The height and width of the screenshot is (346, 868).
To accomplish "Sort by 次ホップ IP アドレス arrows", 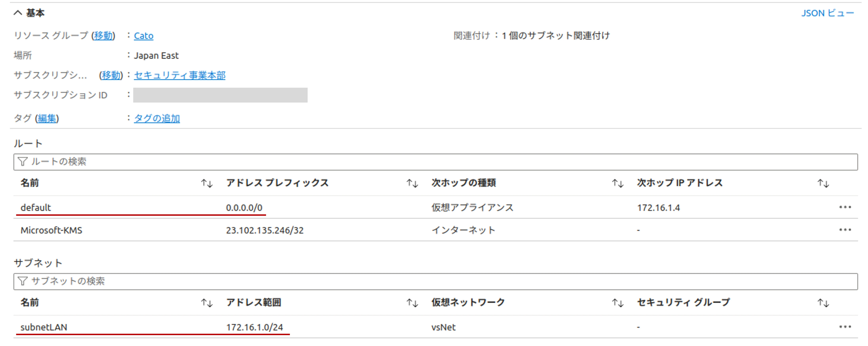I will (823, 183).
